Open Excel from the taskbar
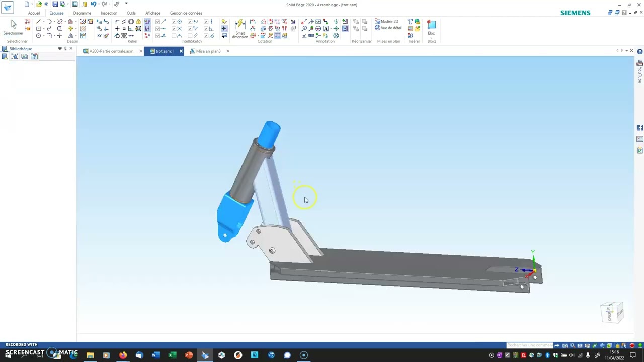 point(172,355)
